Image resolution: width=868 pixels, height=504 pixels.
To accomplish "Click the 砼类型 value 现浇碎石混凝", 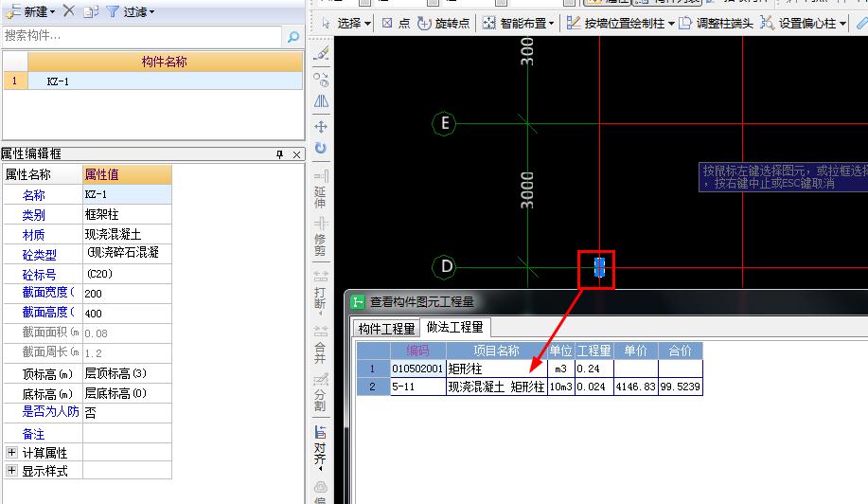I will [127, 254].
